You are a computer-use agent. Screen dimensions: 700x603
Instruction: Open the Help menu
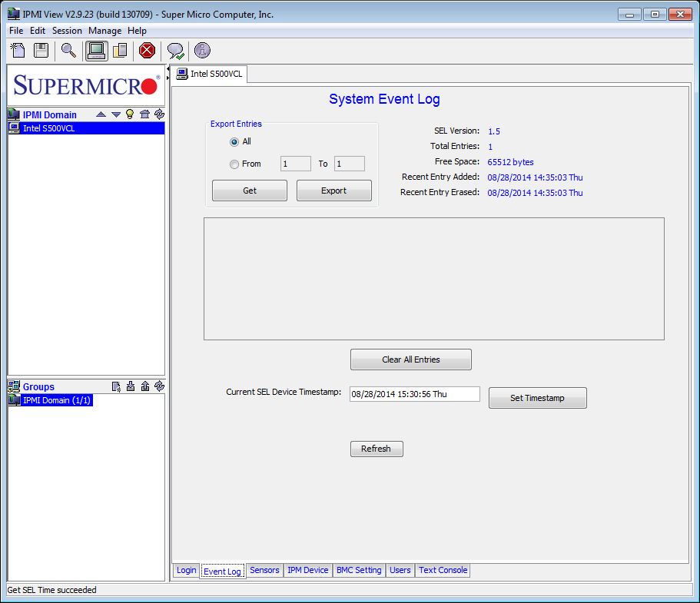click(137, 31)
